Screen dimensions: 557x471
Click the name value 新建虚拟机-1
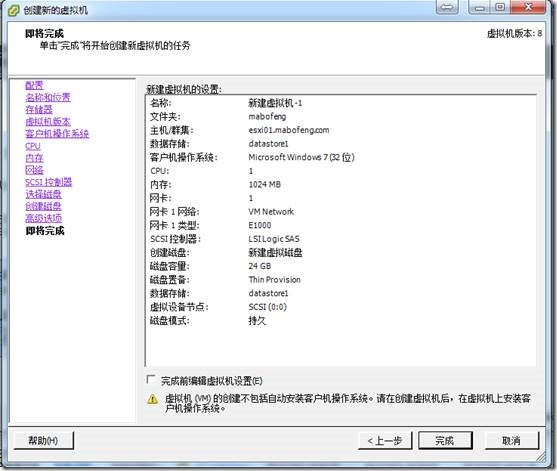(275, 103)
